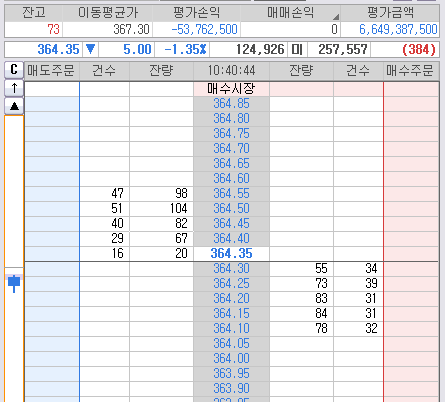This screenshot has height=402, width=445.
Task: Click the volume value 124,926
Action: click(x=260, y=50)
